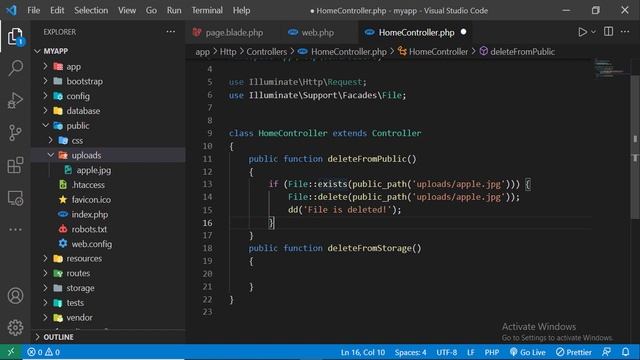This screenshot has width=640, height=360.
Task: Open the Edit menu
Action: click(57, 10)
